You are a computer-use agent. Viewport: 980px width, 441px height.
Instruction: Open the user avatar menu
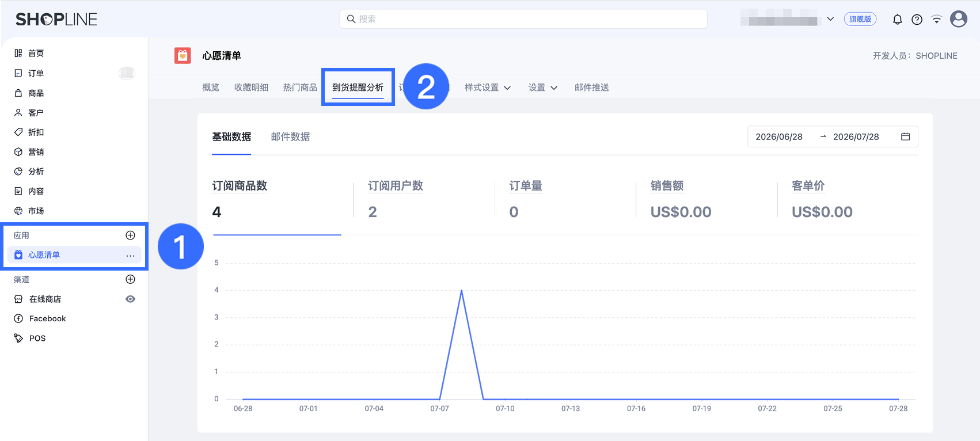pos(959,19)
